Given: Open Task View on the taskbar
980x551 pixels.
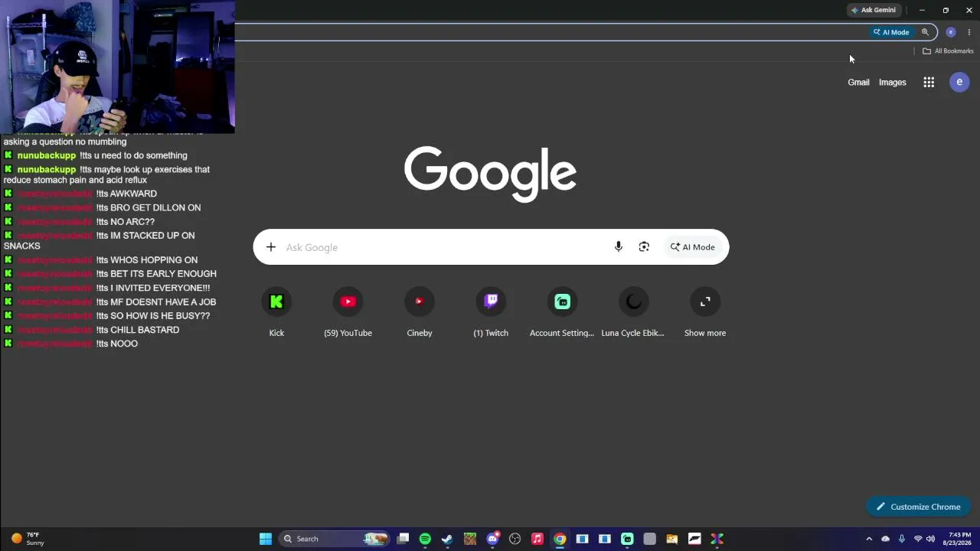Looking at the screenshot, I should click(x=403, y=539).
